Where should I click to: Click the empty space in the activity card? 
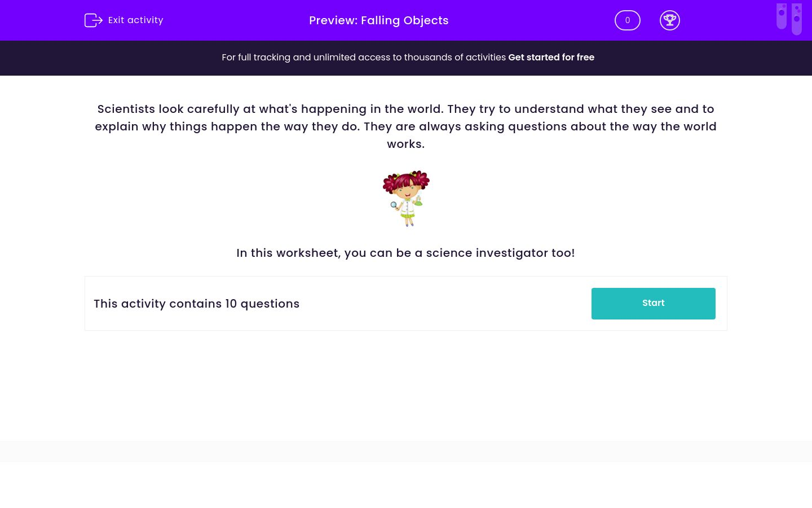pyautogui.click(x=445, y=304)
